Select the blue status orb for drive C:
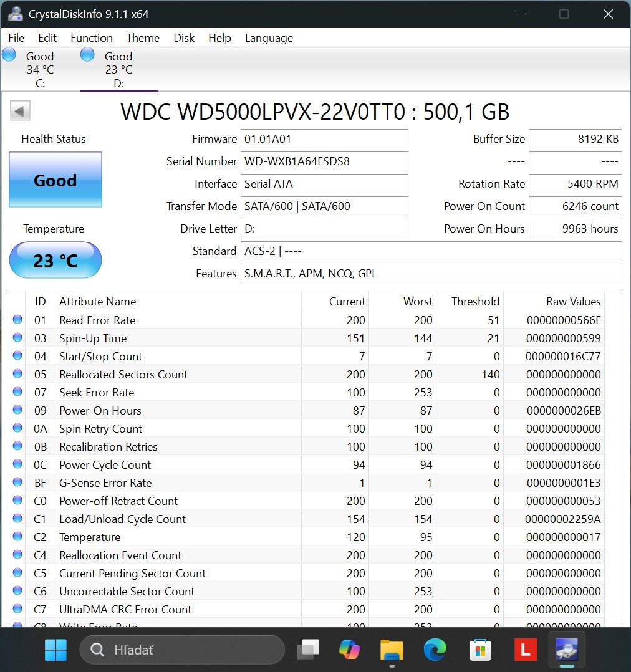 (x=9, y=55)
